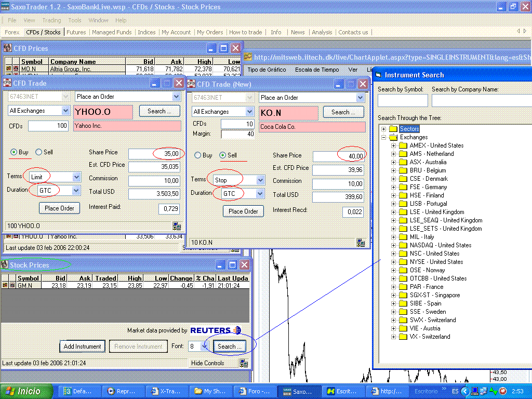The image size is (532, 399).
Task: Click Search next to the YHOO.O symbol
Action: click(x=159, y=111)
